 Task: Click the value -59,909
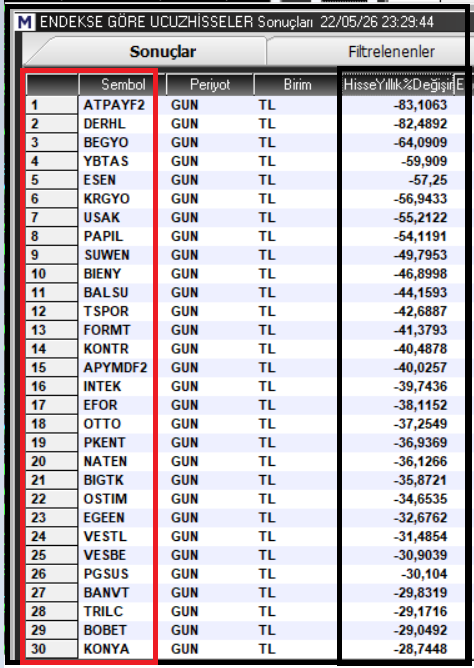[424, 161]
